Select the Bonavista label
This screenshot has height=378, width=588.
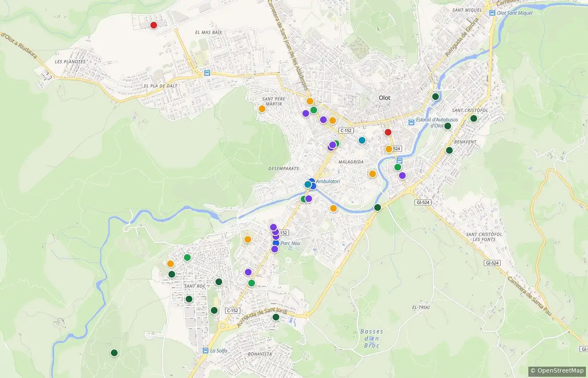(260, 354)
